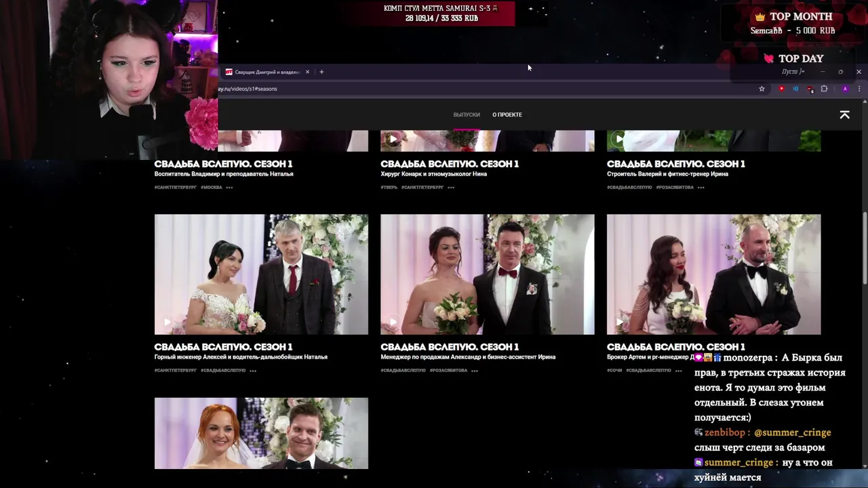
Task: Click the #МОСКВА tag under Воспитатель Владимир
Action: tap(212, 187)
